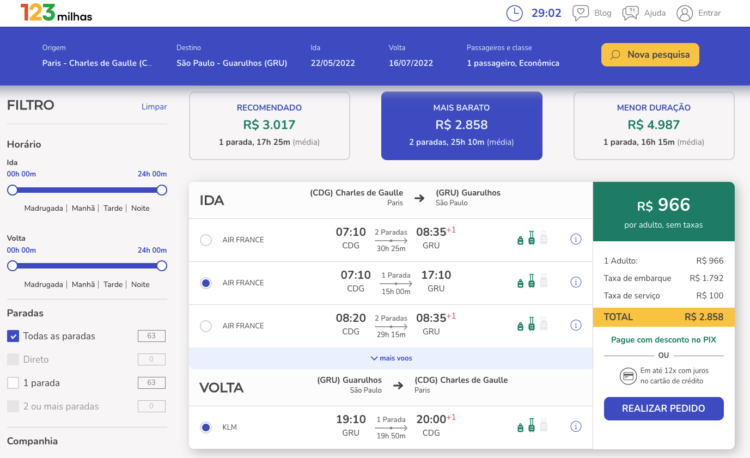Open info icon for 07:10 to 17:10 flight
The image size is (750, 458).
pos(576,283)
